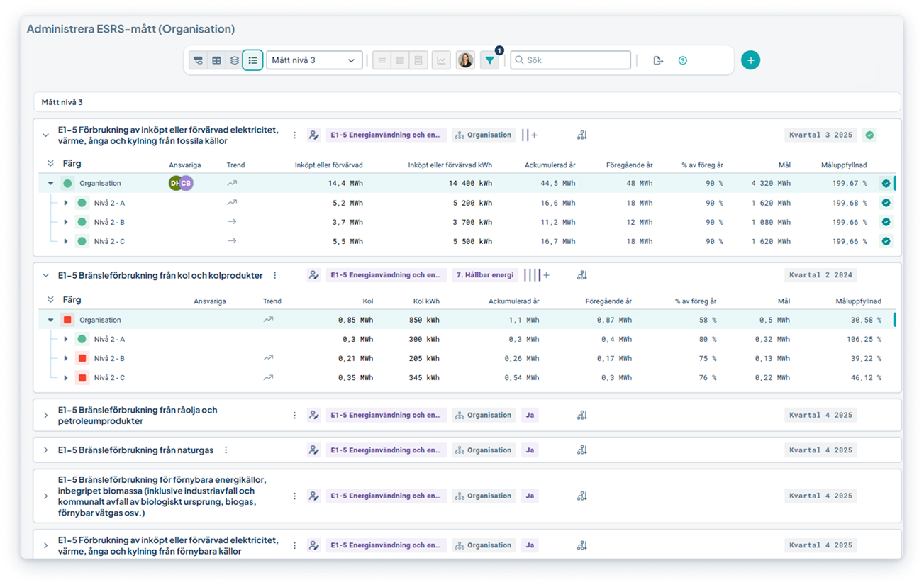
Task: Click the 7. Hållbar energi tag
Action: [484, 275]
